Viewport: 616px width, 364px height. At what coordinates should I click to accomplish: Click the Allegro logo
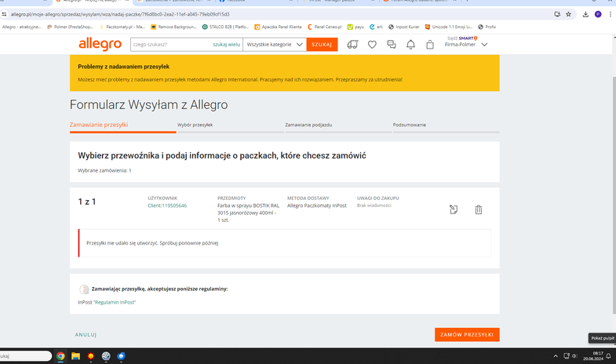point(100,44)
